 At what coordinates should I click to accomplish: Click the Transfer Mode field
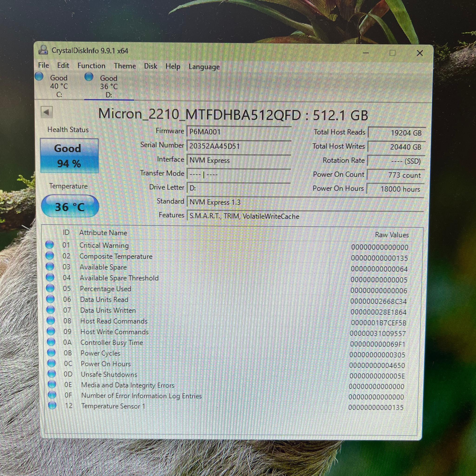(x=238, y=175)
